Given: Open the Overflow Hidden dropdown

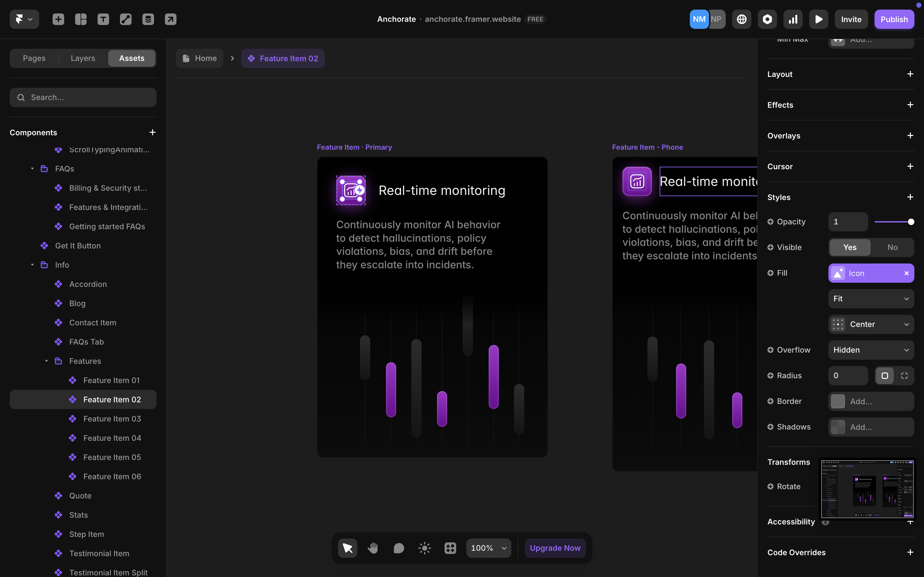Looking at the screenshot, I should pos(870,350).
